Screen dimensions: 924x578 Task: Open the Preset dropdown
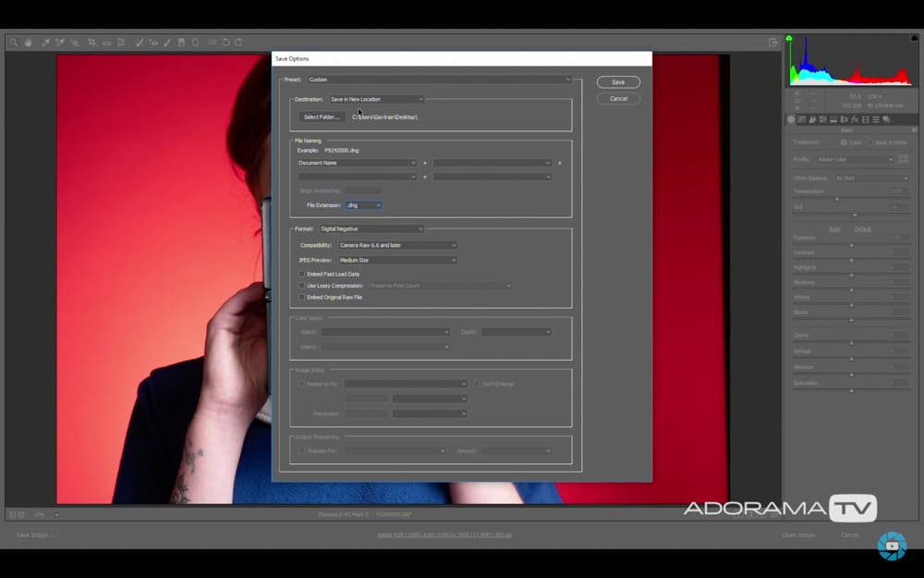click(x=439, y=80)
